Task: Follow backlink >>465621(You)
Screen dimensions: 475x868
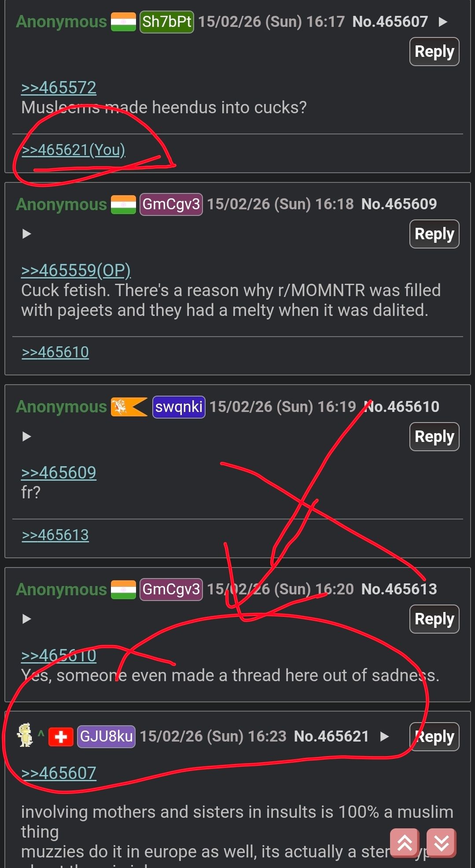Action: click(74, 150)
